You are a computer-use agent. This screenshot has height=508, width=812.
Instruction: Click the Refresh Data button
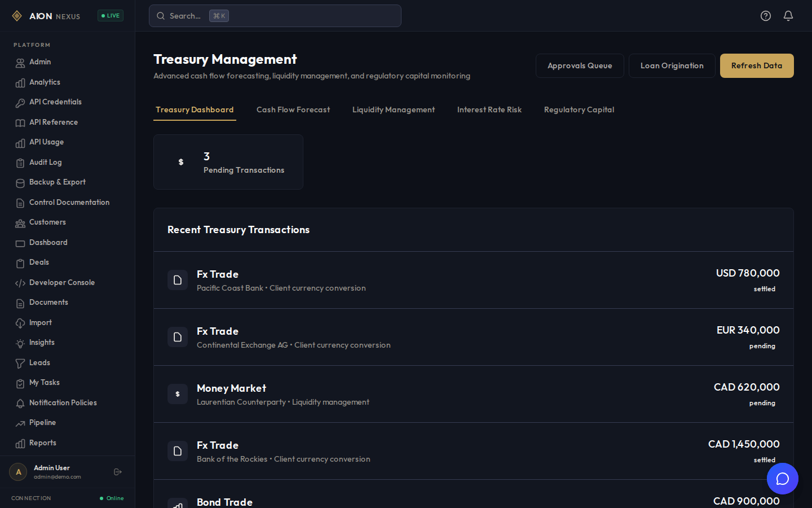click(757, 65)
